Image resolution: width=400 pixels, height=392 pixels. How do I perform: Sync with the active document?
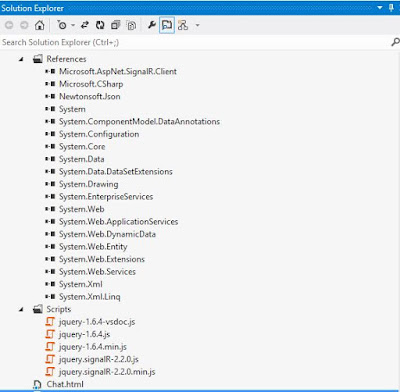[x=85, y=25]
